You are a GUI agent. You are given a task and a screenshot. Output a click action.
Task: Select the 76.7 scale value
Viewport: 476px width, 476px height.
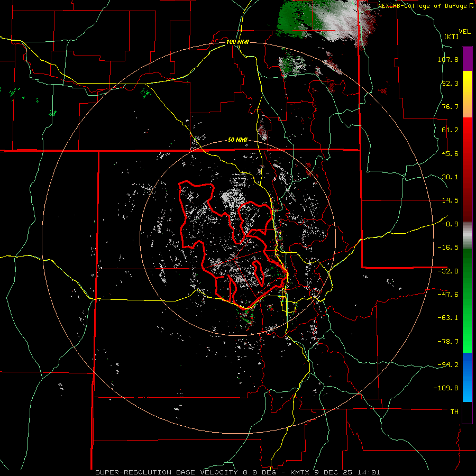pyautogui.click(x=450, y=106)
